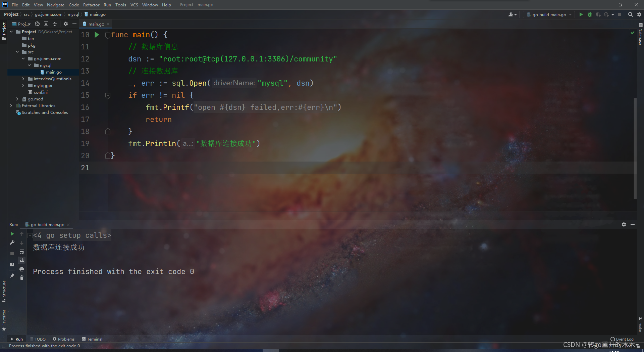Expand the interviewQuestionis folder

point(23,79)
